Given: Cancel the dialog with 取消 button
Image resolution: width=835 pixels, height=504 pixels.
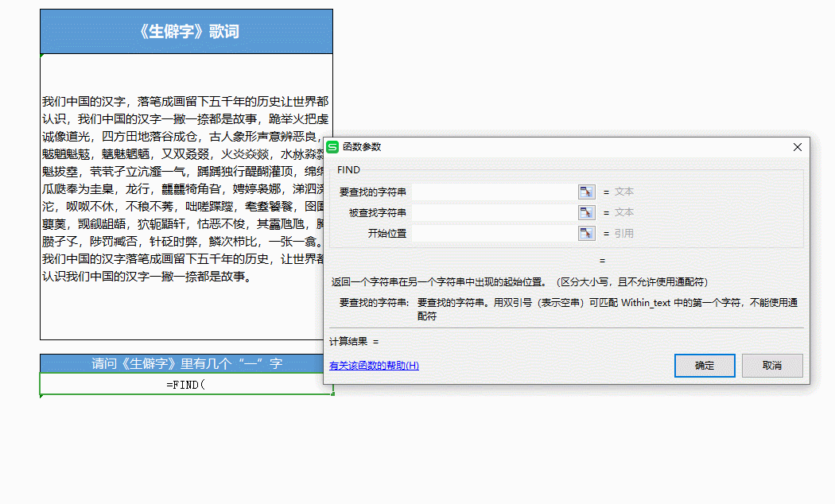Looking at the screenshot, I should pos(771,366).
